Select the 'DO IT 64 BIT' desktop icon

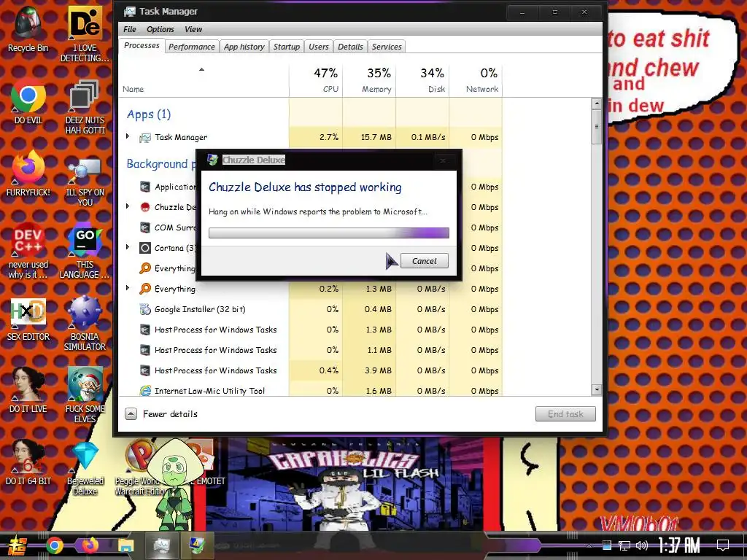tap(28, 462)
